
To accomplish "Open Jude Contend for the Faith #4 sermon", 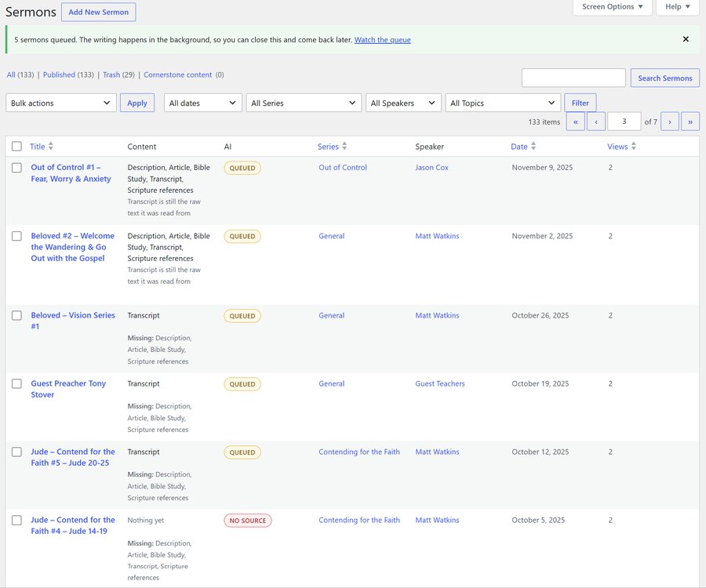I will tap(73, 525).
